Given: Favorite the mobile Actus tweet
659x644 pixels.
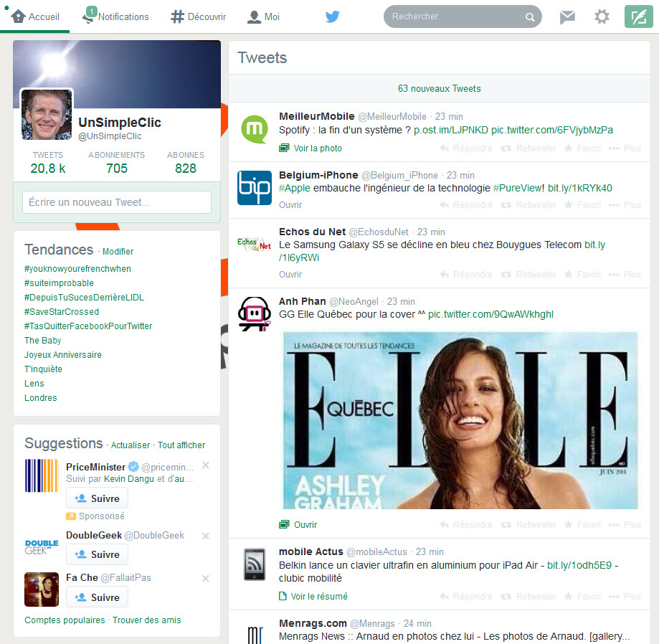Looking at the screenshot, I should [x=582, y=596].
